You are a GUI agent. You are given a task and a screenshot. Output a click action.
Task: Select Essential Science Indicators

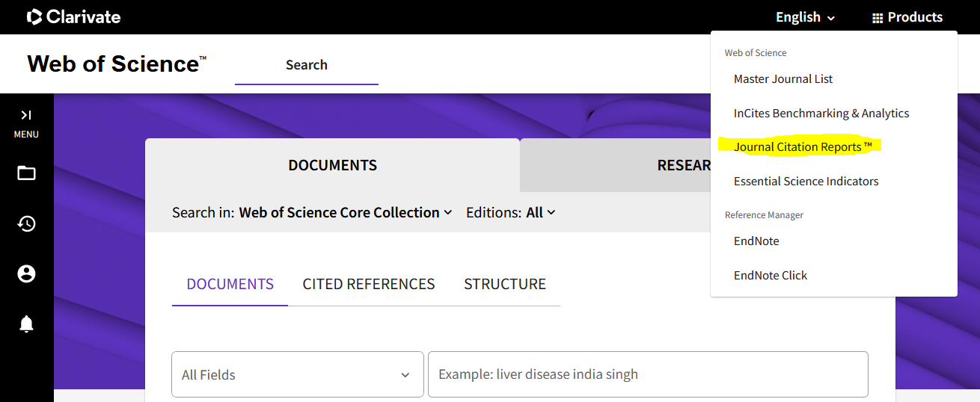[806, 181]
